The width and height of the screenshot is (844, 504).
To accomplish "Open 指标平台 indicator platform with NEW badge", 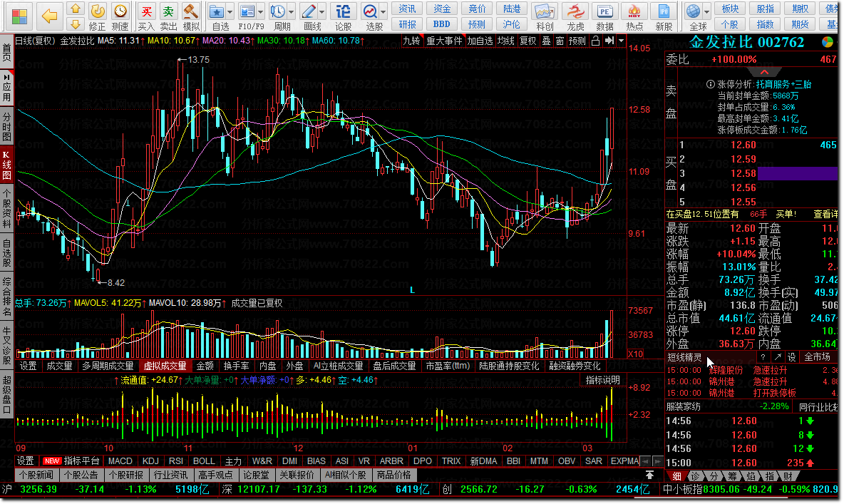I will coord(71,461).
